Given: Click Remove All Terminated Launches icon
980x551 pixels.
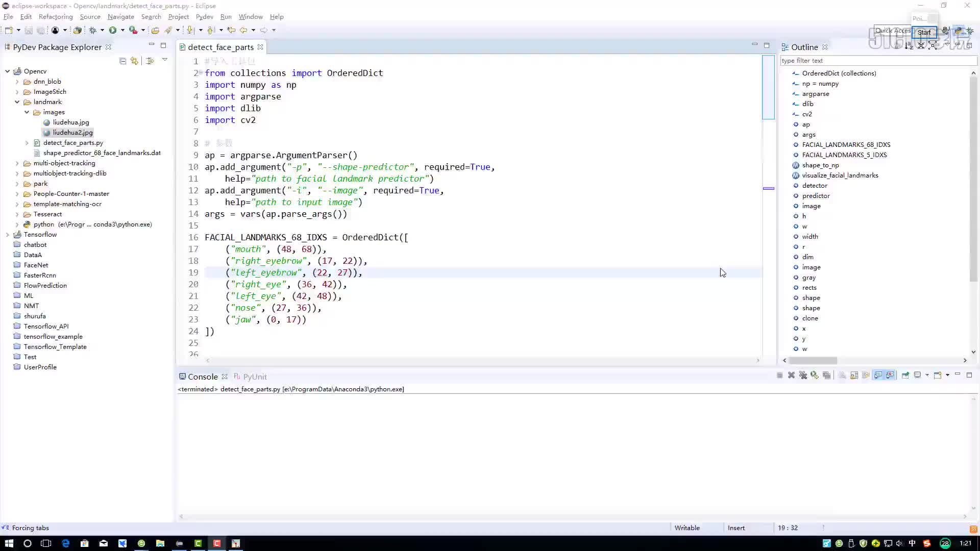Looking at the screenshot, I should (803, 375).
